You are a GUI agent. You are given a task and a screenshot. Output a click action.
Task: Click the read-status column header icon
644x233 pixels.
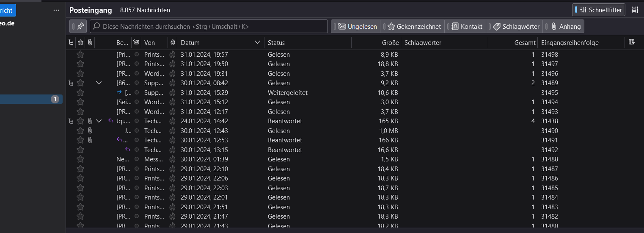click(136, 42)
